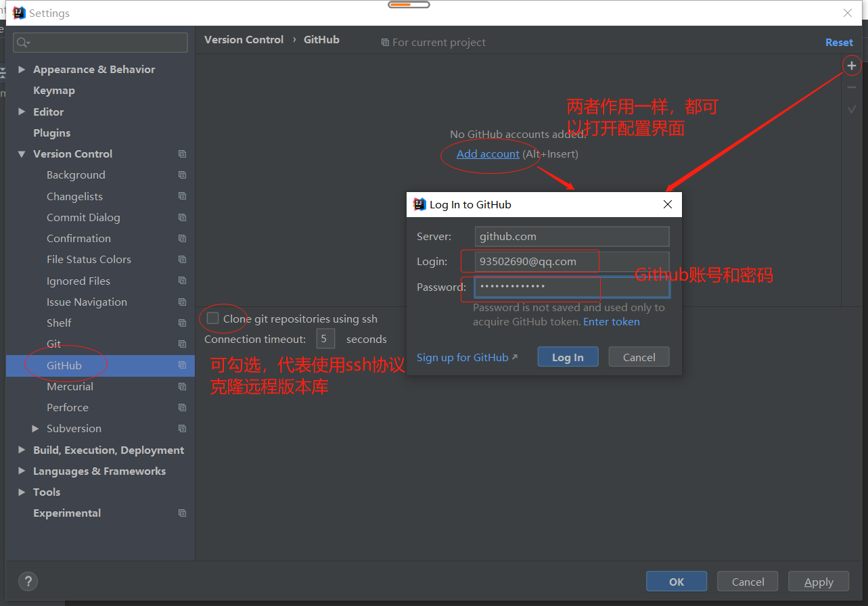Click the Login email field

pyautogui.click(x=572, y=262)
